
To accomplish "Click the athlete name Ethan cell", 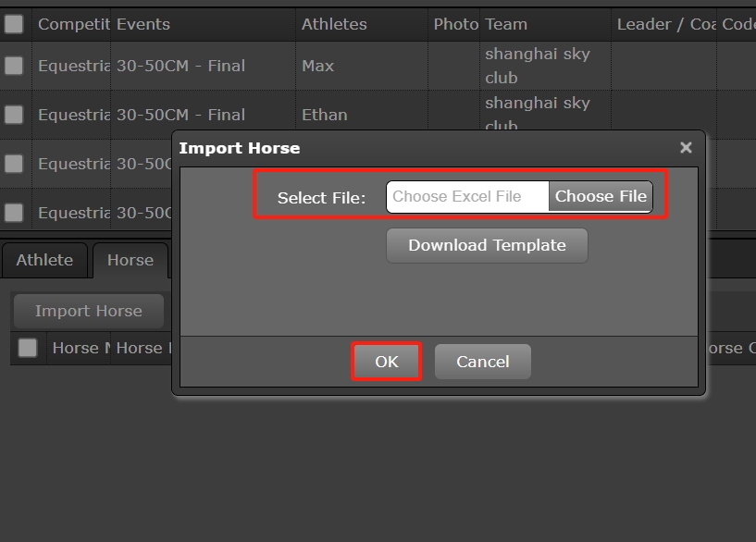I will [325, 115].
